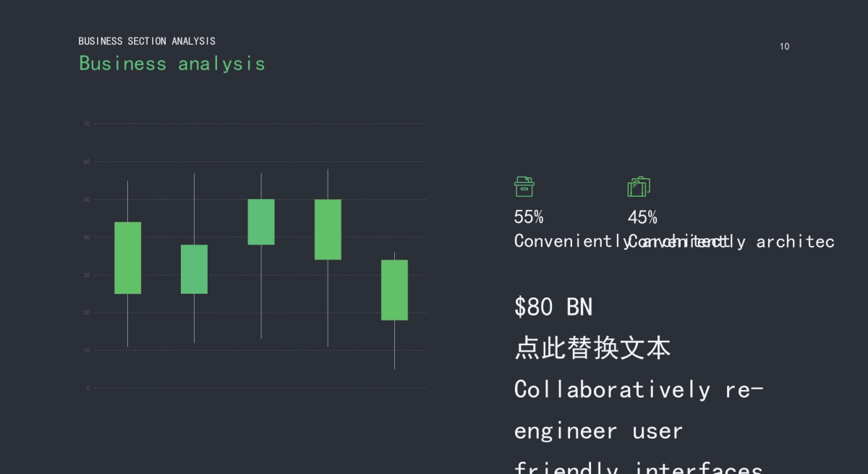Select the briefcase icon above 45%
The height and width of the screenshot is (474, 868).
coord(639,187)
